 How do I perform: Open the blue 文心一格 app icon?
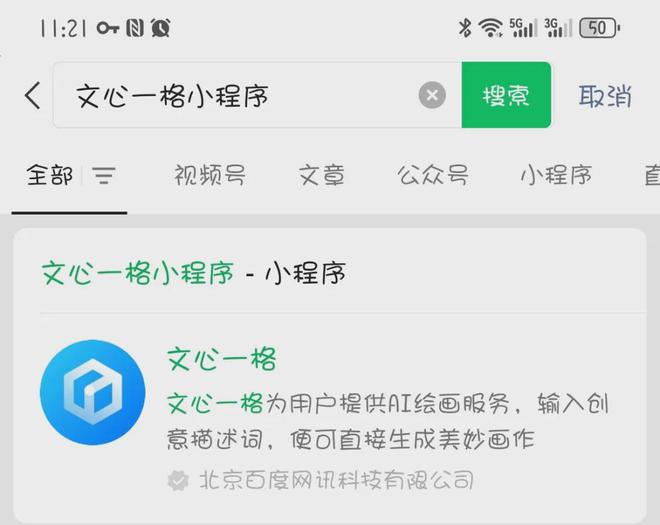point(93,392)
